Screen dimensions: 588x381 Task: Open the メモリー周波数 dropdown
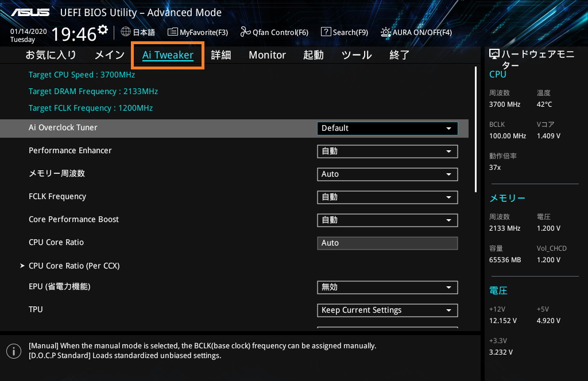(388, 174)
